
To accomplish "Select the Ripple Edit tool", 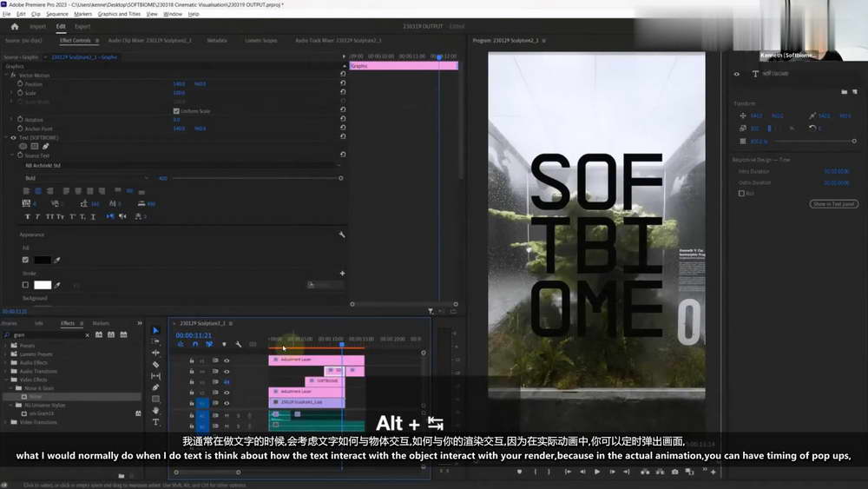I will 155,354.
